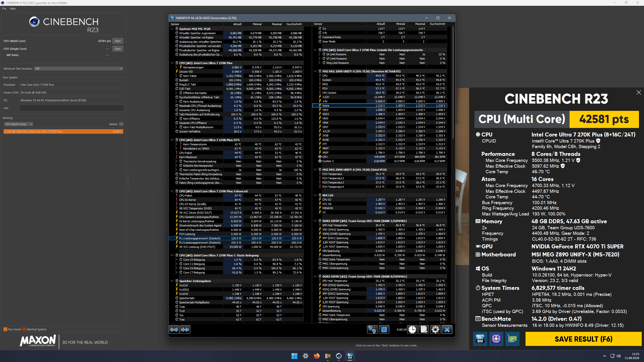Open the Ranking CPU (Multi Core) dropdown

point(18,124)
